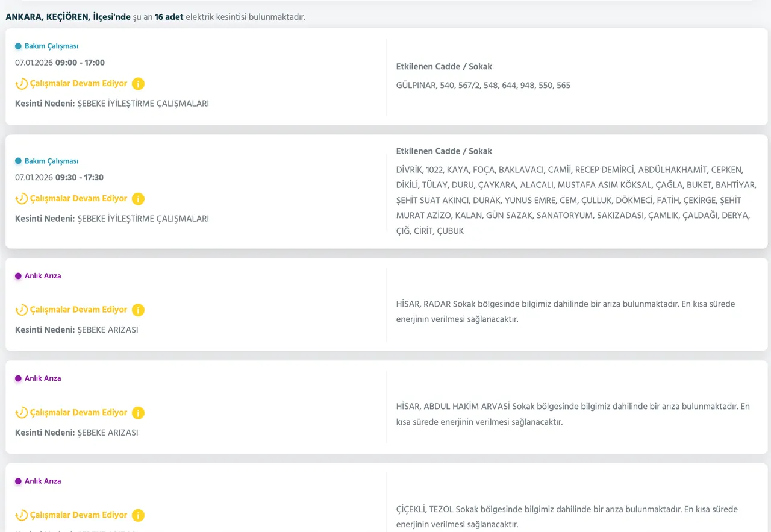This screenshot has height=532, width=771.
Task: Click the clock icon in the GÜLPINAR outage card
Action: coord(22,84)
